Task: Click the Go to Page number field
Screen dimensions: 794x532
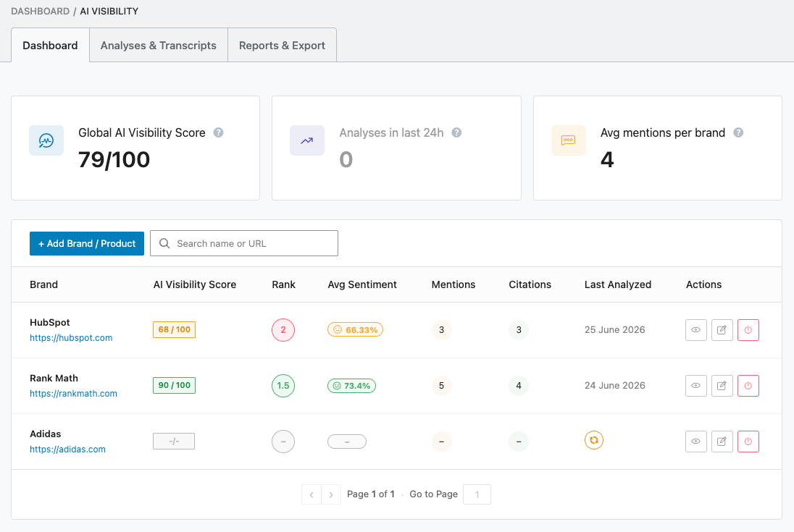Action: (477, 494)
